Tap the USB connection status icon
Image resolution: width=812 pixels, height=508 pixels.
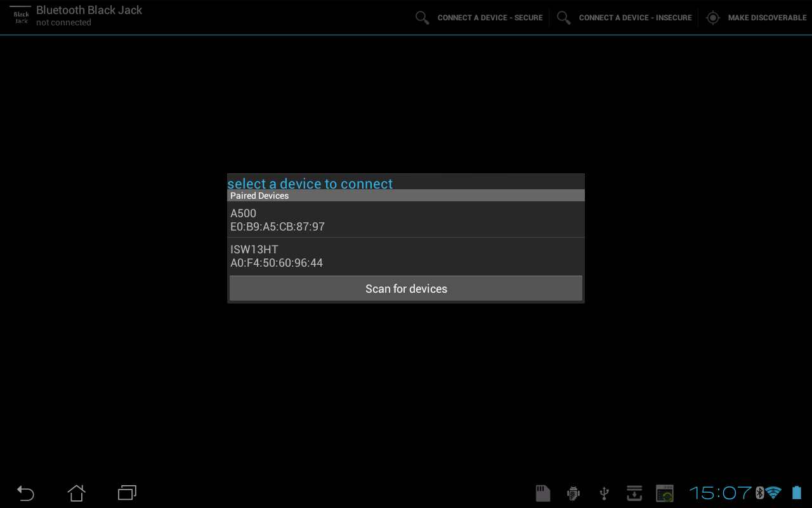click(x=604, y=493)
